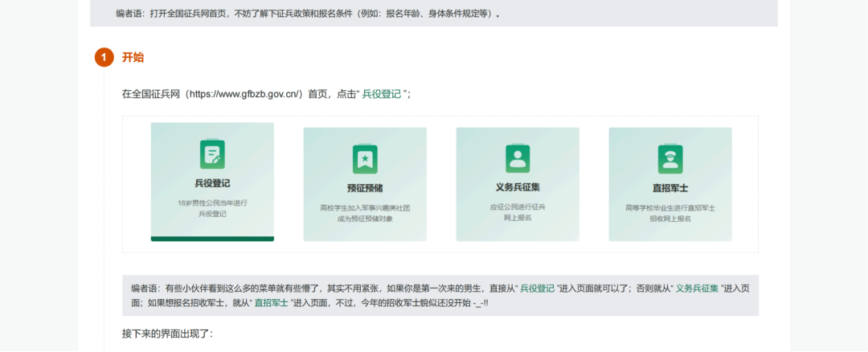
Task: Click the text 招收网上报名
Action: [670, 219]
